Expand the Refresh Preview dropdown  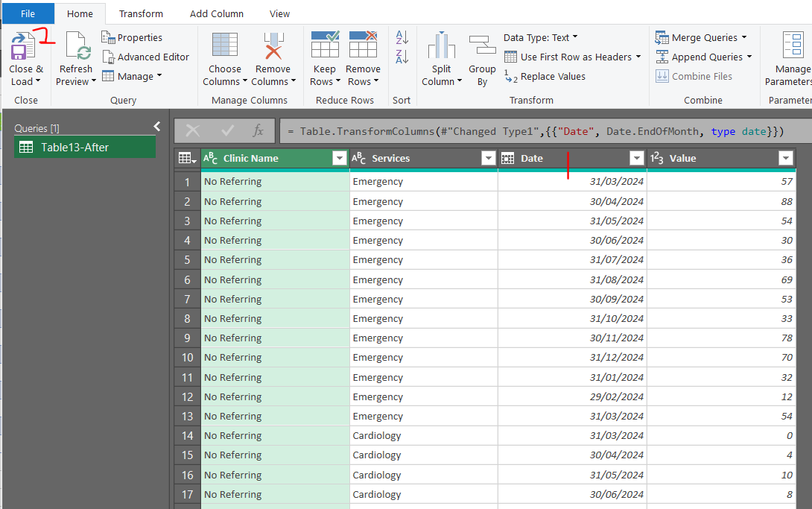tap(94, 81)
